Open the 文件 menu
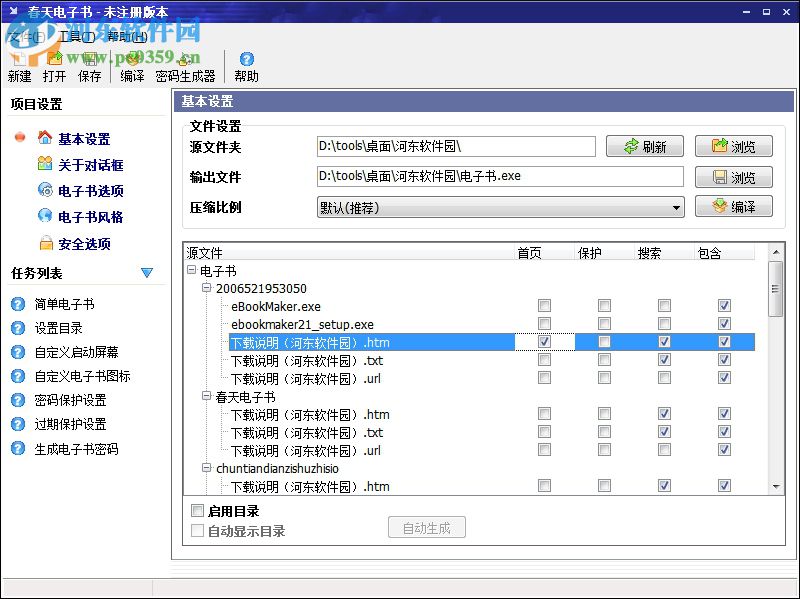This screenshot has height=599, width=800. point(27,37)
